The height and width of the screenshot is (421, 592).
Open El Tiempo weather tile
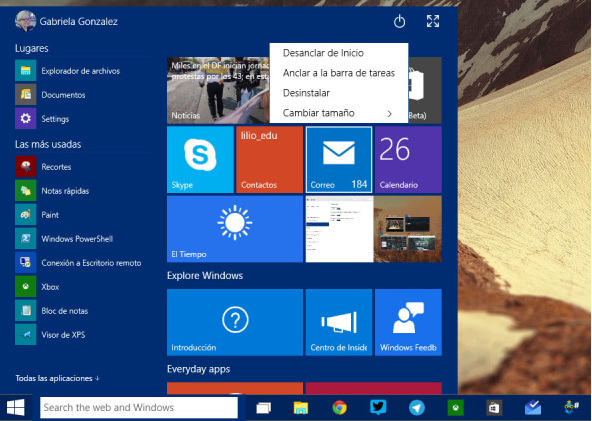[x=235, y=229]
